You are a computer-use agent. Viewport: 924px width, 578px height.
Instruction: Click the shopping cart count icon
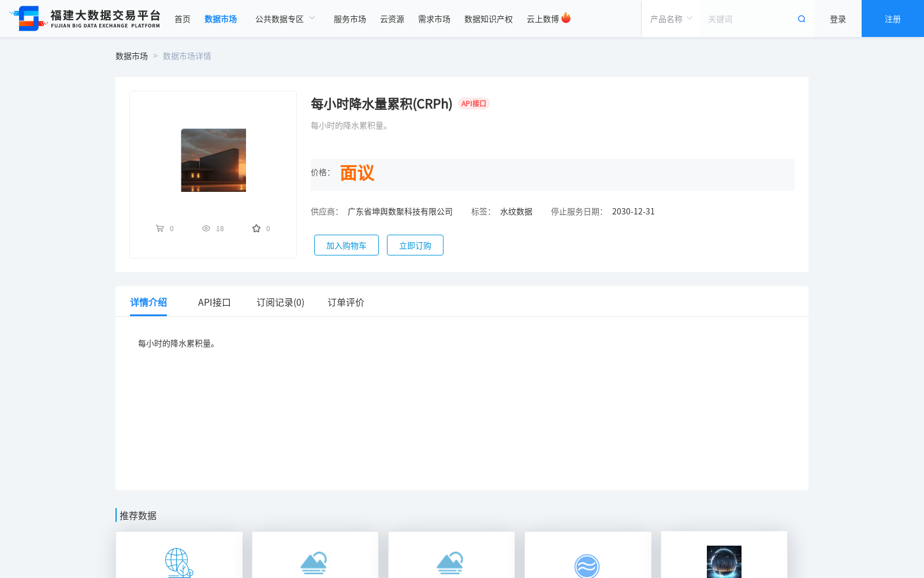coord(160,228)
